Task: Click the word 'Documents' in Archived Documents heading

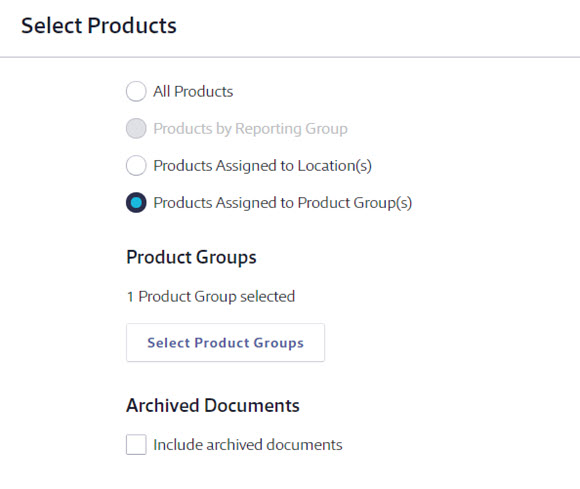Action: (252, 405)
